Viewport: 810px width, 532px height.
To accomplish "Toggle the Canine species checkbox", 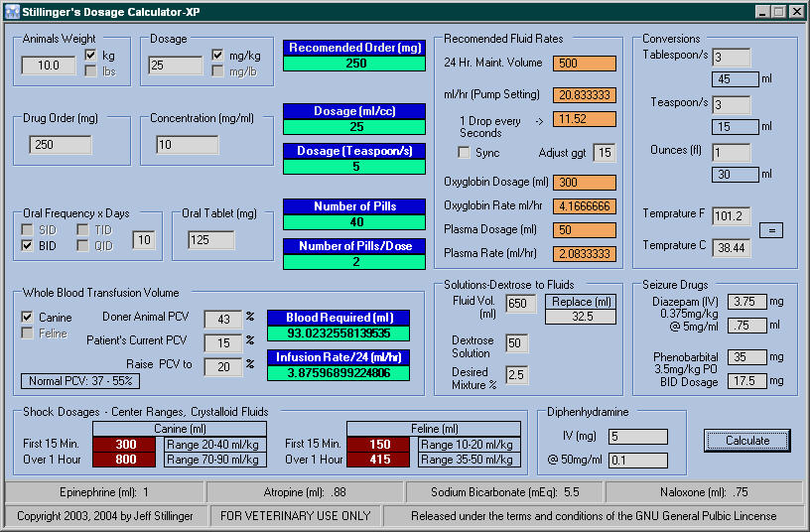I will 29,318.
